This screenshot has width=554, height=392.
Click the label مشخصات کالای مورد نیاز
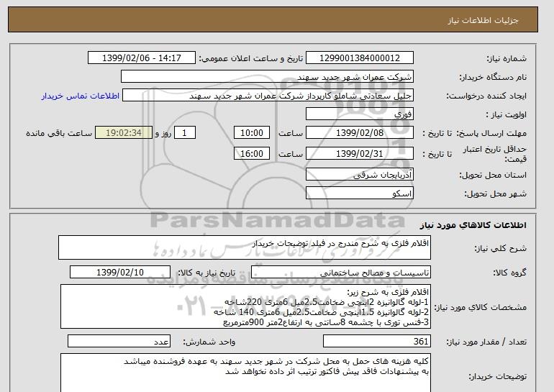point(480,307)
